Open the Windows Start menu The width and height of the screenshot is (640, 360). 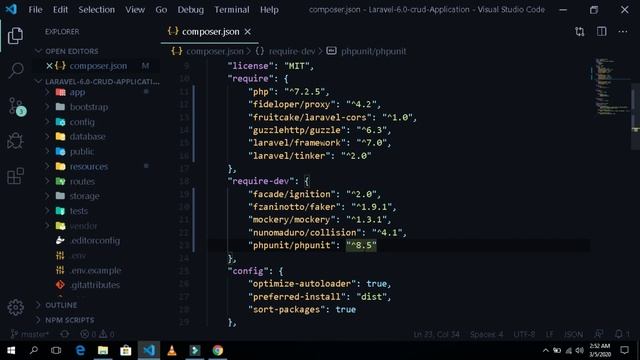[x=11, y=350]
